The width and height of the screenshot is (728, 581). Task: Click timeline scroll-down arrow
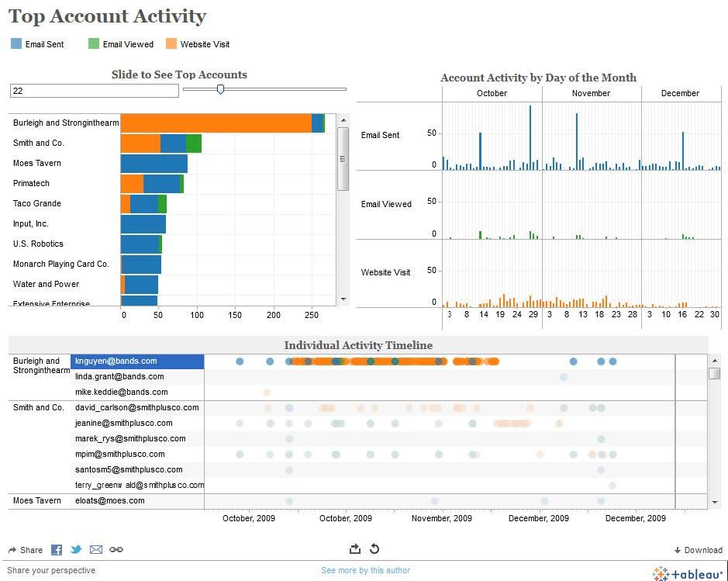715,502
